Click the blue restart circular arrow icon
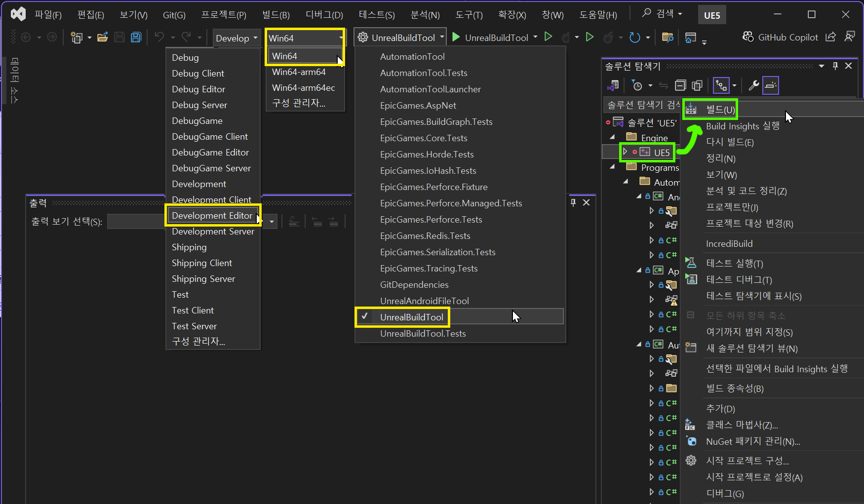Screen dimensions: 864x504 pos(635,38)
